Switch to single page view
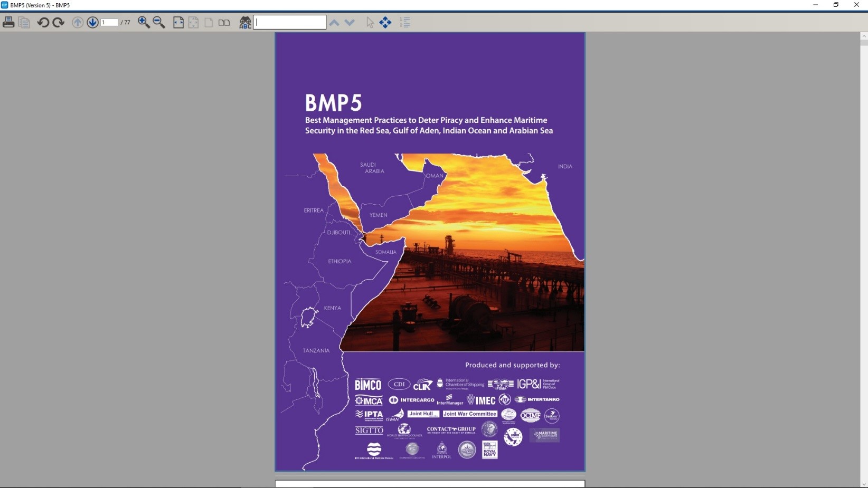The image size is (868, 488). (209, 22)
